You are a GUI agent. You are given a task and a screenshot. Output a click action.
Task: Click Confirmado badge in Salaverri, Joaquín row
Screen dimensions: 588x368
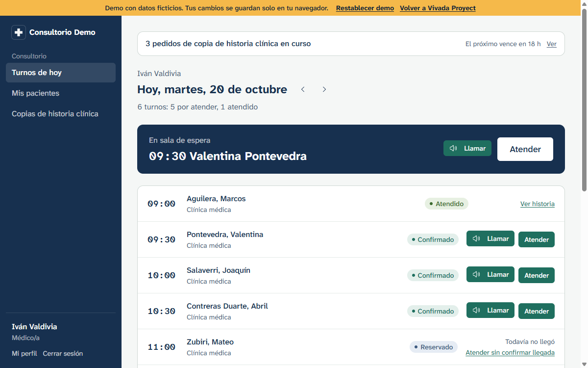[433, 275]
